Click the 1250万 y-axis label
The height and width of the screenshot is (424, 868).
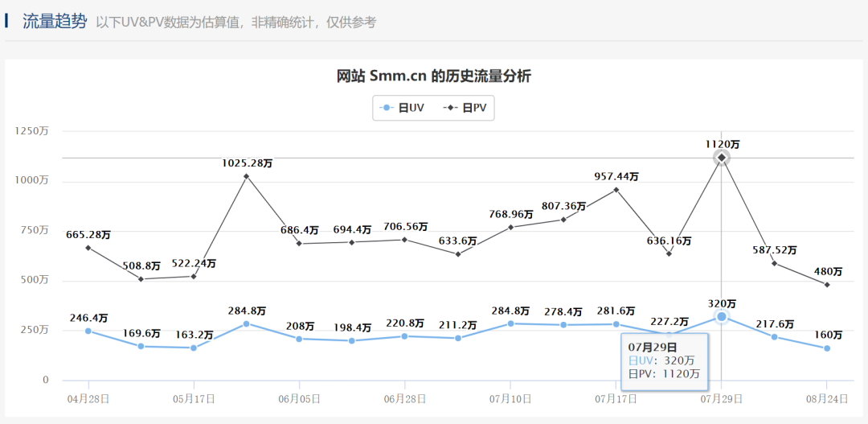(x=31, y=131)
